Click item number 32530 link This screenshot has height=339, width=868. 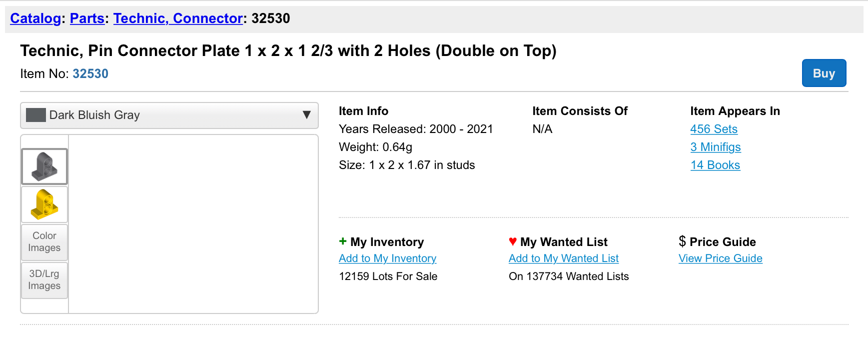point(90,74)
